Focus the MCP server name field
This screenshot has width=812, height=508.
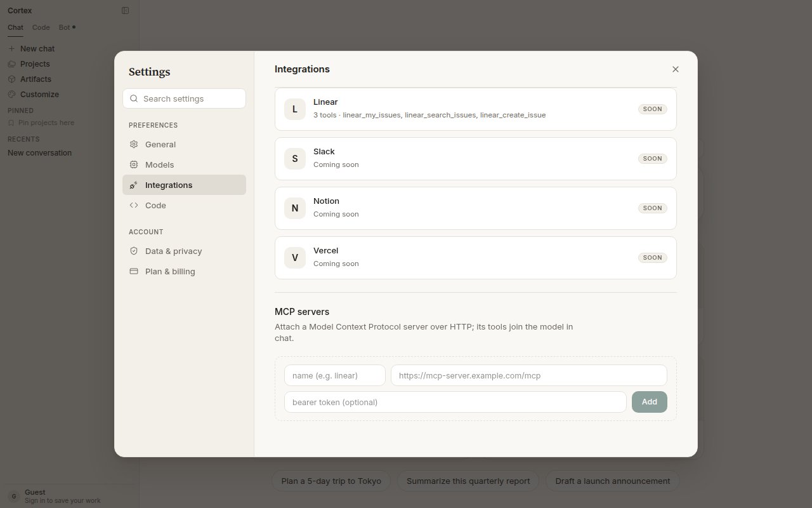coord(335,375)
